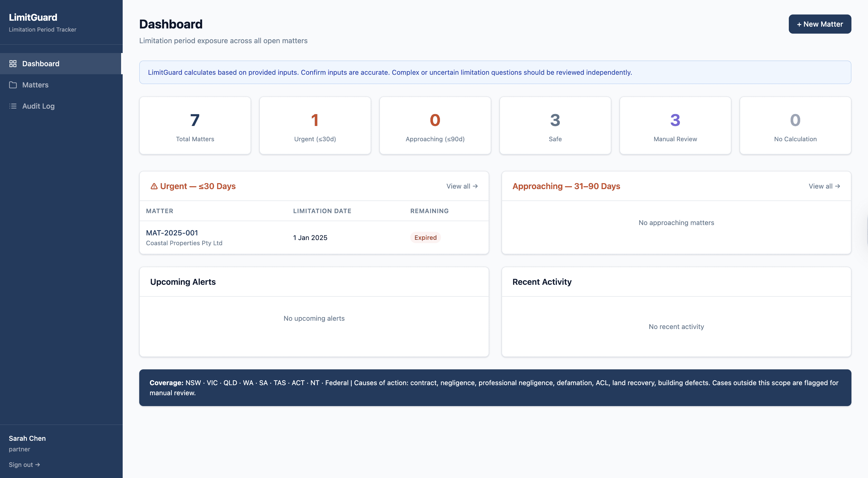Select the Dashboard grid icon in sidebar
868x478 pixels.
coord(13,63)
